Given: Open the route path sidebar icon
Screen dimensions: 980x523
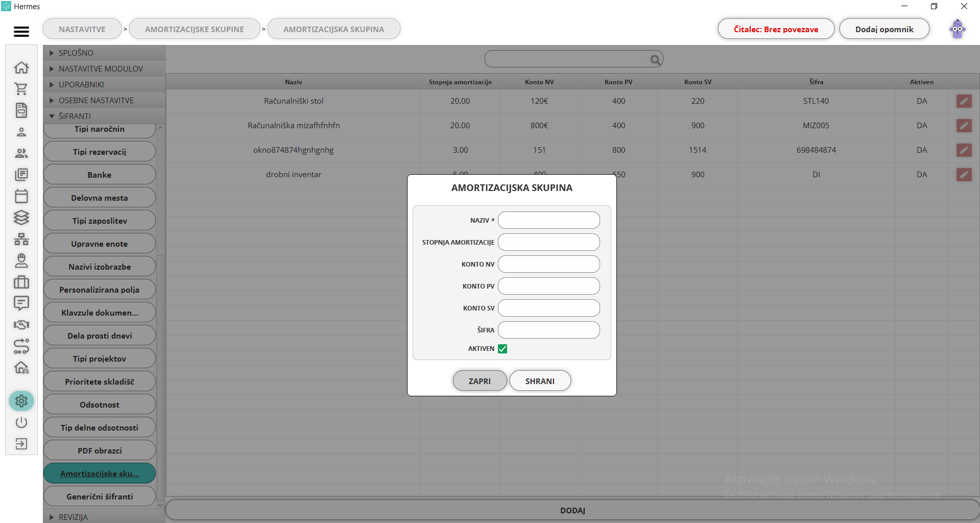Looking at the screenshot, I should click(21, 346).
